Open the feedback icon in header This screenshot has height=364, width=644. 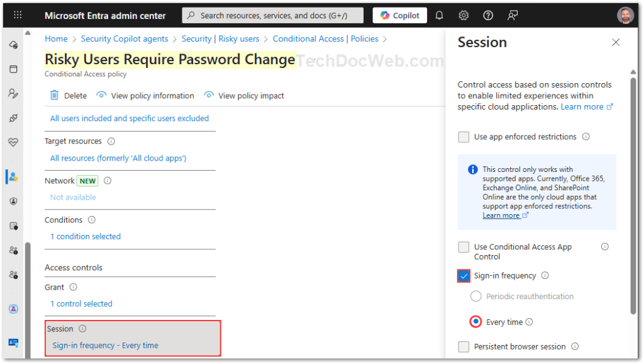click(513, 15)
